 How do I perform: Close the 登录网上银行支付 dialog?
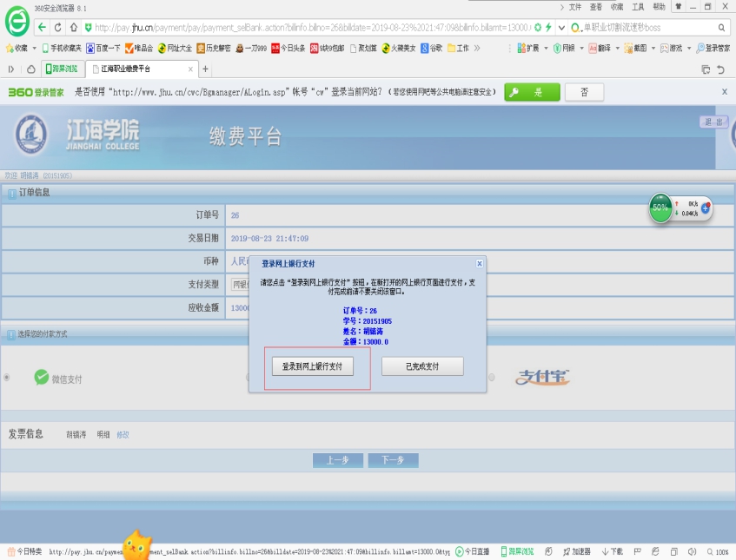[x=479, y=263]
